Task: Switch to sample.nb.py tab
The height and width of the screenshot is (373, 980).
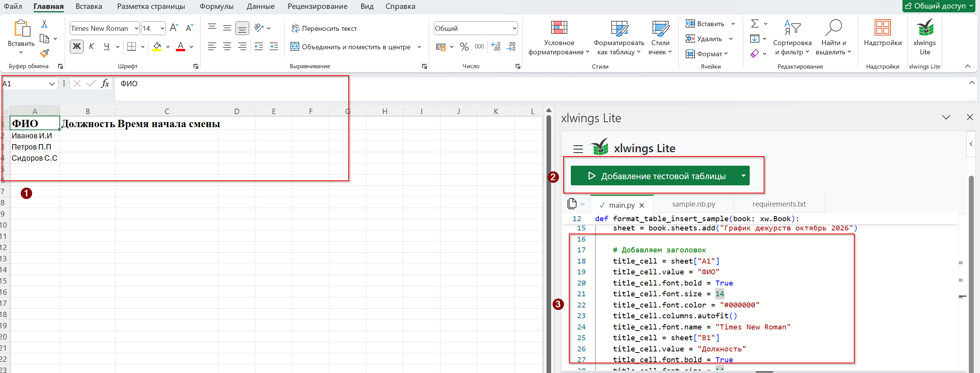Action: tap(693, 204)
